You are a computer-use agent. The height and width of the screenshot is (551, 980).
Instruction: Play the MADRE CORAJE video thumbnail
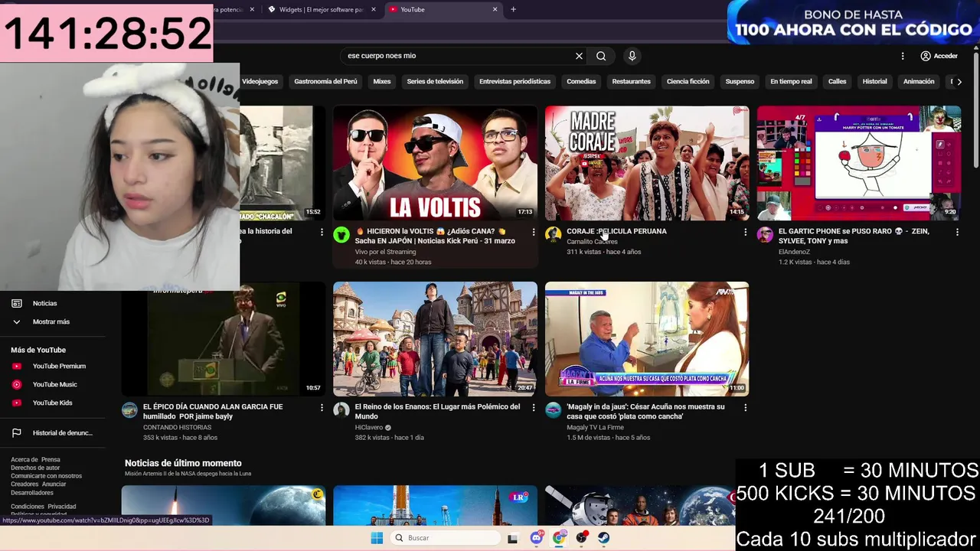click(x=647, y=163)
